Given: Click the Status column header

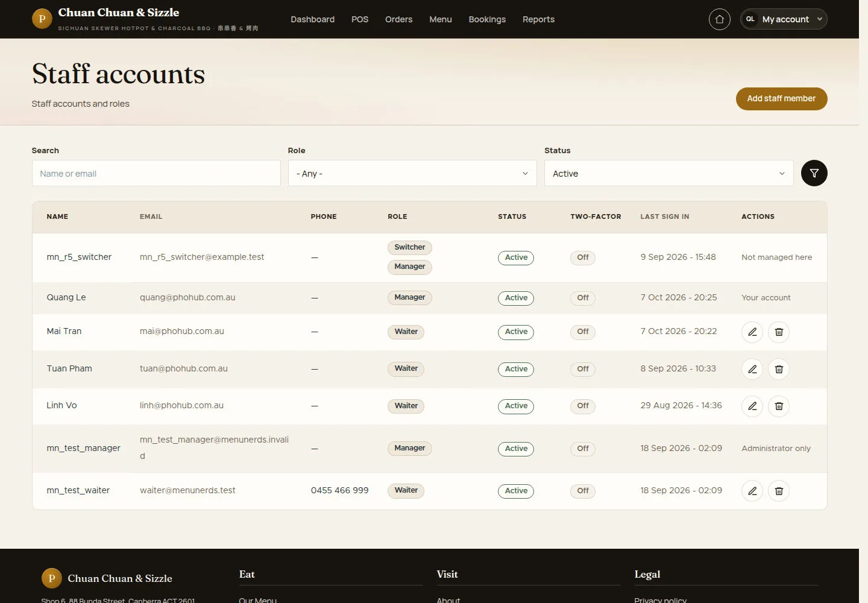Looking at the screenshot, I should click(512, 216).
